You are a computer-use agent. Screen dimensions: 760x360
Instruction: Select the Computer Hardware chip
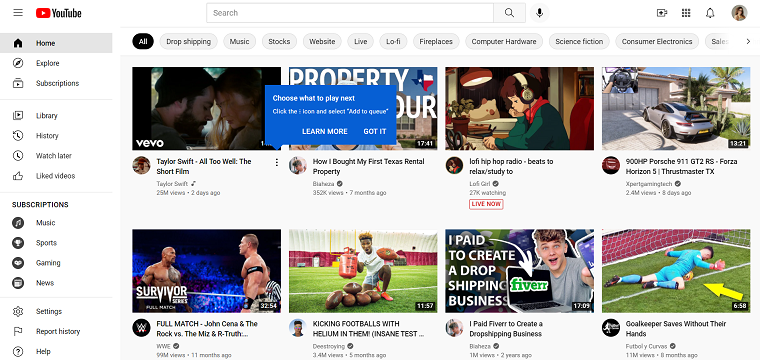504,42
